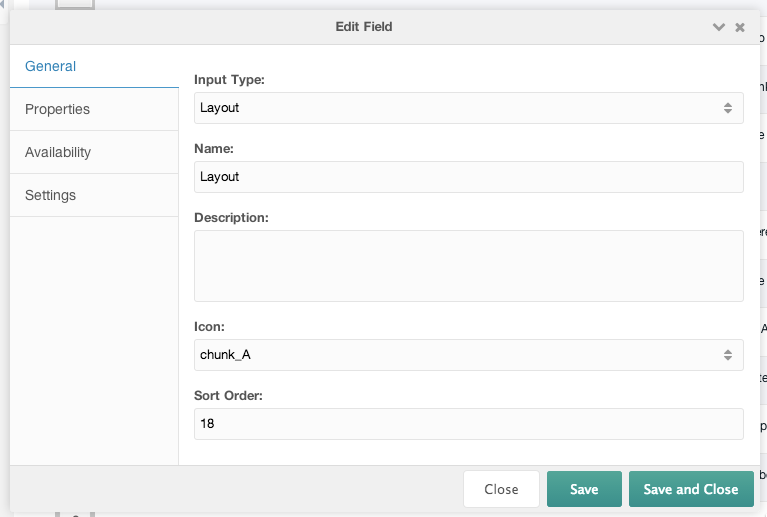The width and height of the screenshot is (767, 517).
Task: Click the Icon label
Action: [x=209, y=327]
